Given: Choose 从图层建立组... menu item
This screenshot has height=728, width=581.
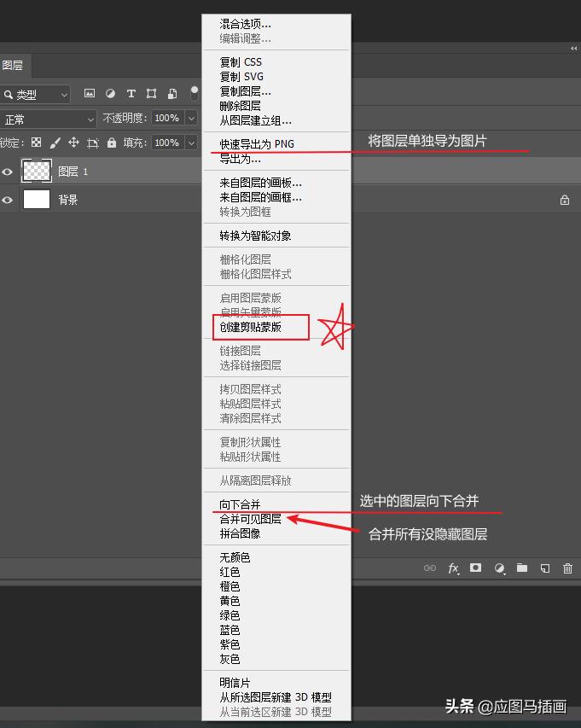Looking at the screenshot, I should [x=256, y=120].
